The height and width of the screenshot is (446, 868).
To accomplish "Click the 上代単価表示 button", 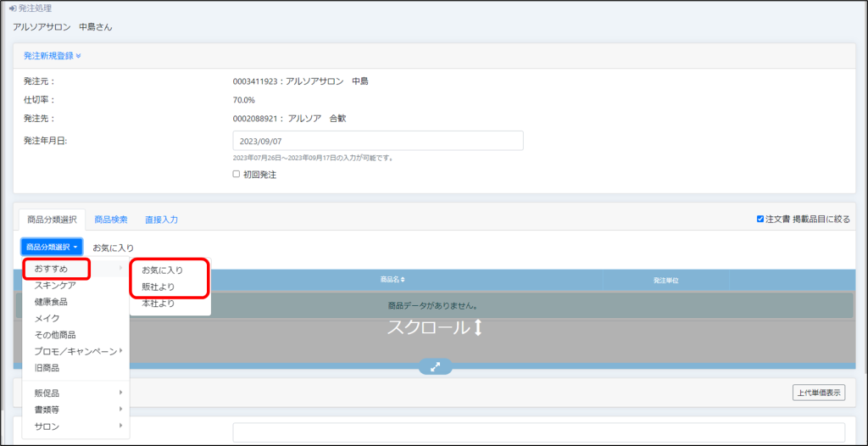I will pos(817,393).
